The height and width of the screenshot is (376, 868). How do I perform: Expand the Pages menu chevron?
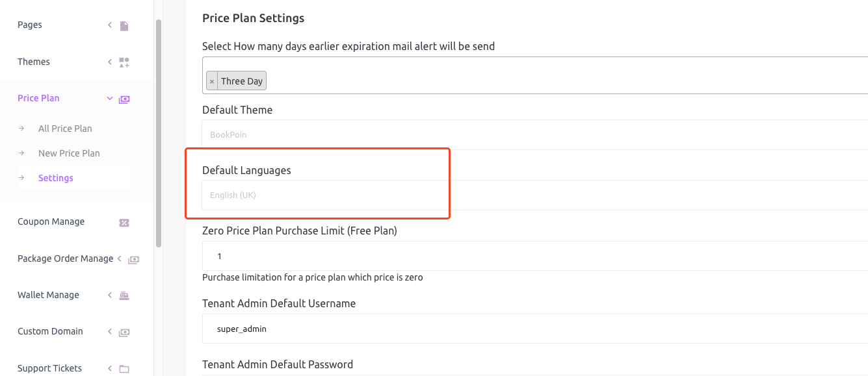(109, 25)
